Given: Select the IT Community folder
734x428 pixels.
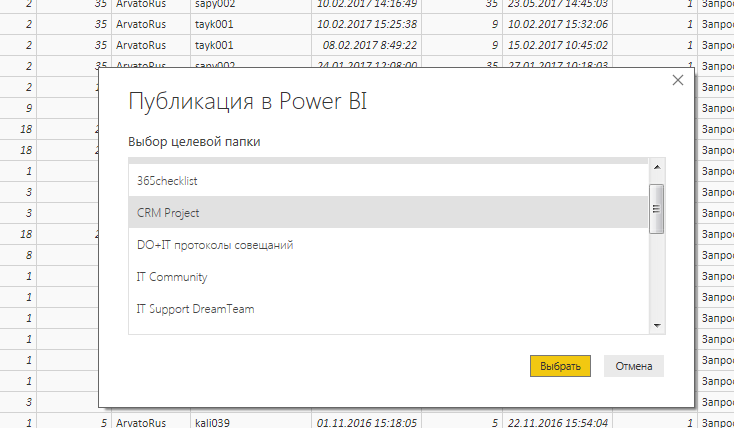Looking at the screenshot, I should [x=388, y=276].
